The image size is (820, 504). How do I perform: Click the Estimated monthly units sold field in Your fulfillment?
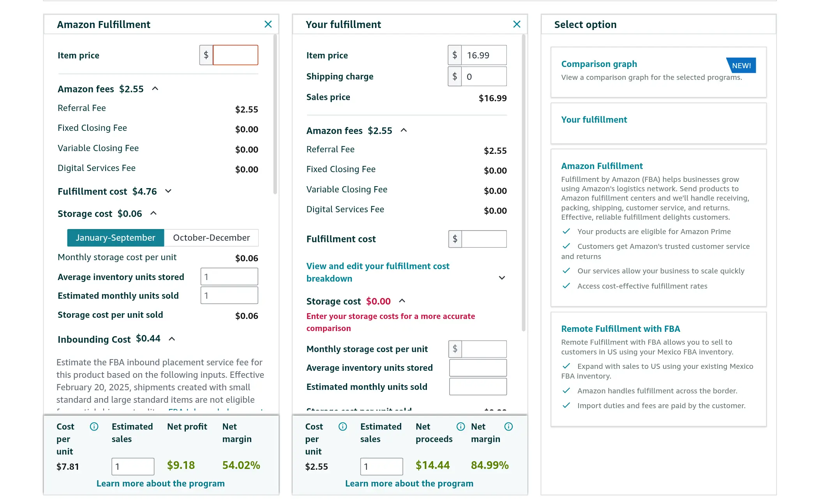click(x=478, y=386)
